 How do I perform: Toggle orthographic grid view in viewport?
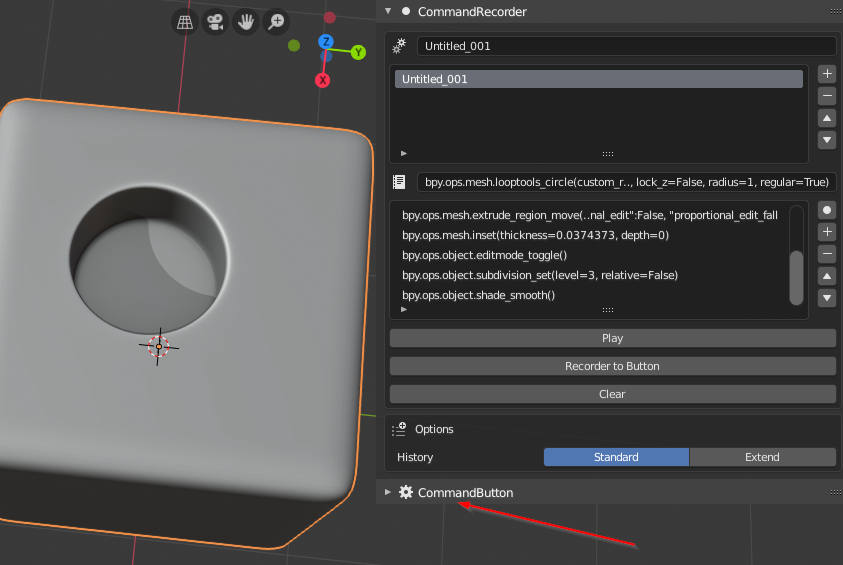[185, 22]
